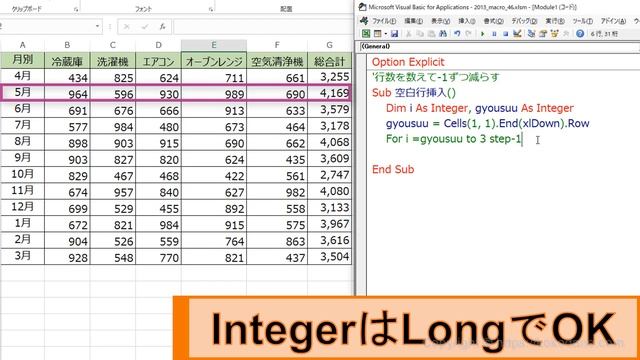Open the 書式 menu in VBA editor
The width and height of the screenshot is (640, 360).
click(x=493, y=21)
